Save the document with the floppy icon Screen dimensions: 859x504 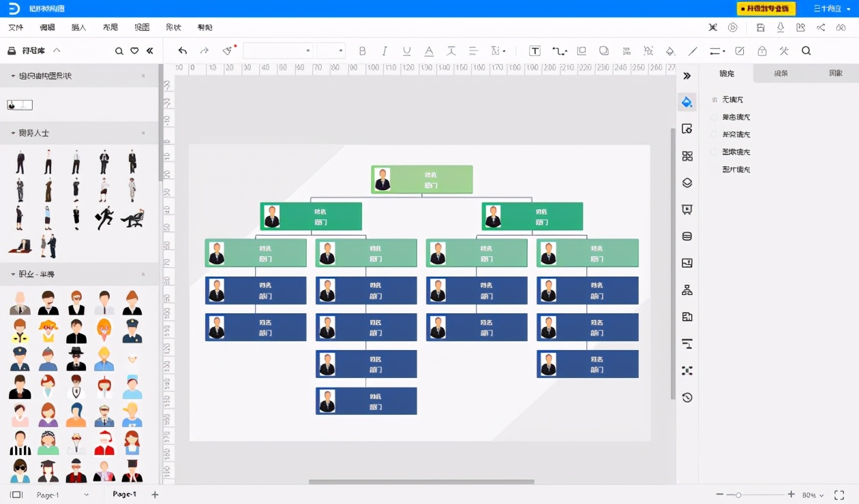point(760,27)
